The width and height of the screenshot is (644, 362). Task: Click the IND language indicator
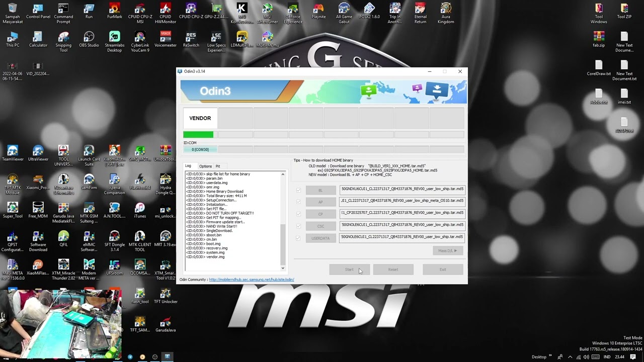coord(607,357)
